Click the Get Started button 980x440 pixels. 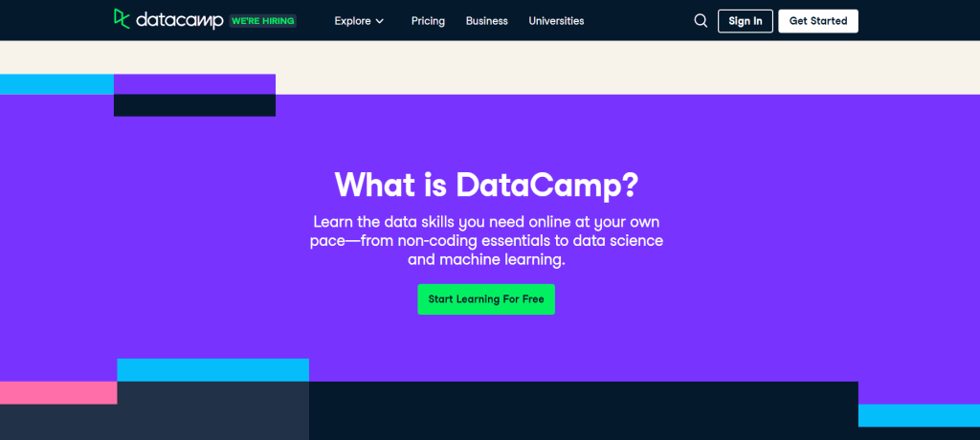tap(818, 21)
